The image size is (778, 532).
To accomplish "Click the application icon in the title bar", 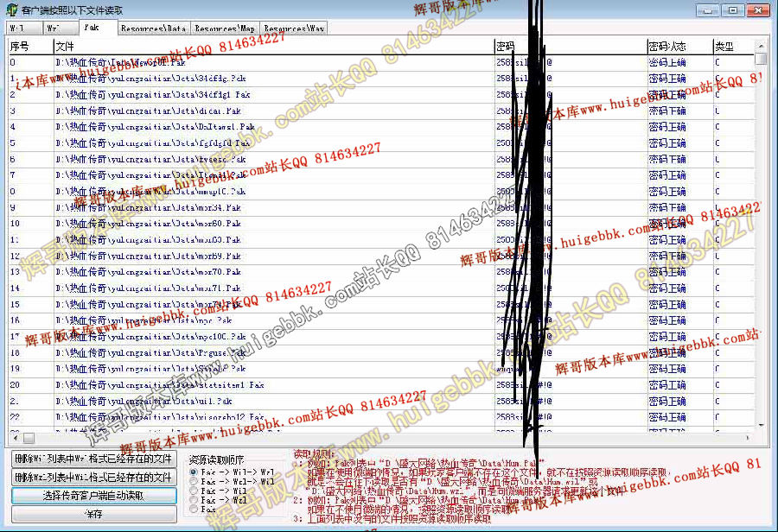I will point(12,9).
